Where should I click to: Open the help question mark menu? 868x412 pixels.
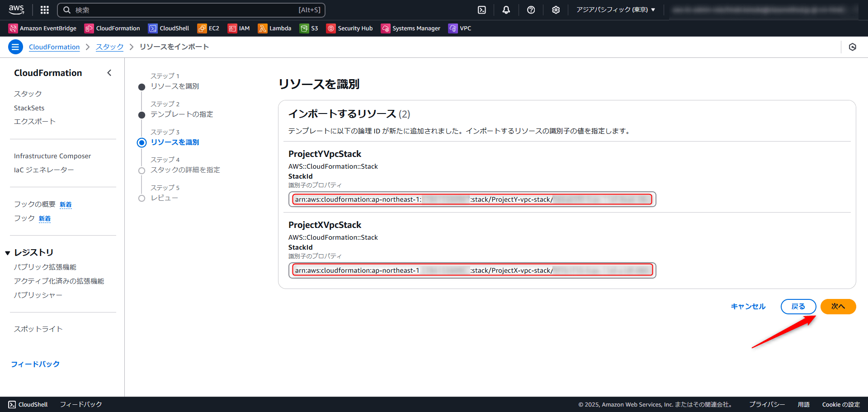click(531, 9)
